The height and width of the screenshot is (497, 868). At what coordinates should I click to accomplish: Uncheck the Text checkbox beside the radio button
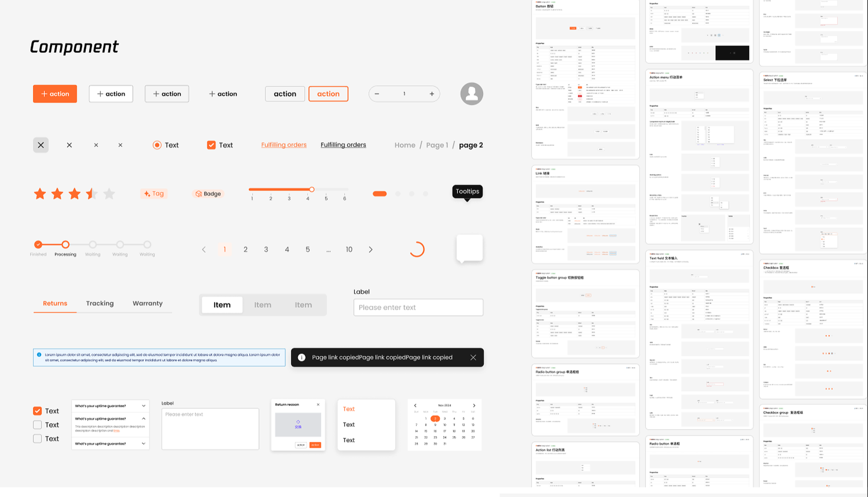[211, 145]
